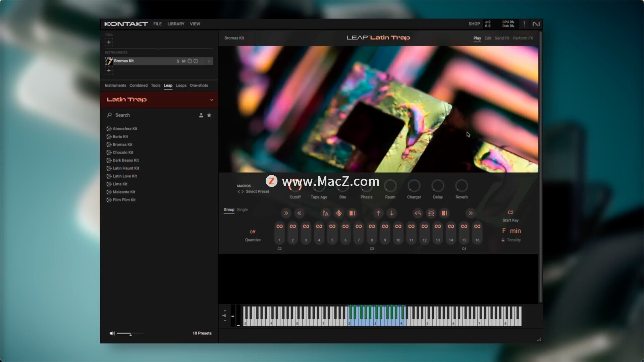Image resolution: width=644 pixels, height=362 pixels.
Task: Click the last double-right-arrow icon
Action: coord(471,213)
